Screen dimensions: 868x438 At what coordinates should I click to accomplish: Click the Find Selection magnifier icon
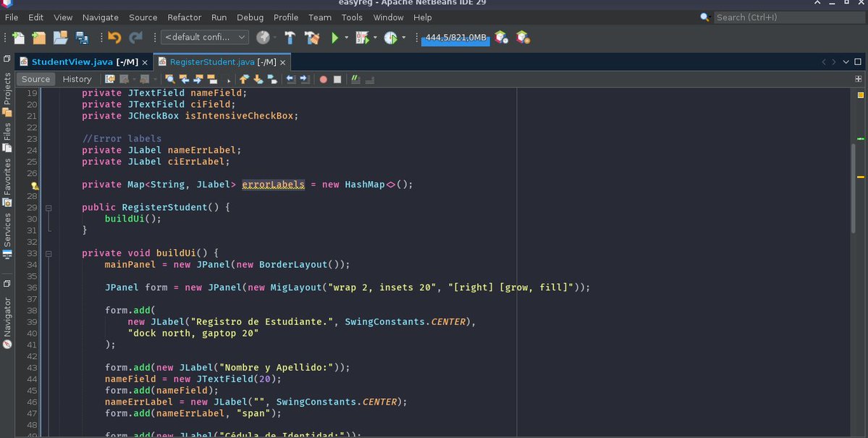click(170, 79)
